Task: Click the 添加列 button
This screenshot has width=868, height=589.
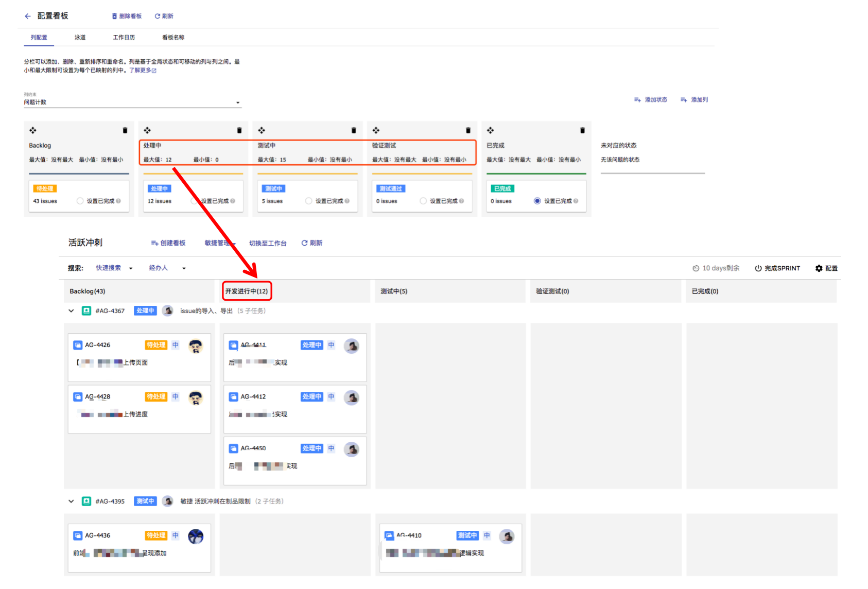Action: coord(694,99)
